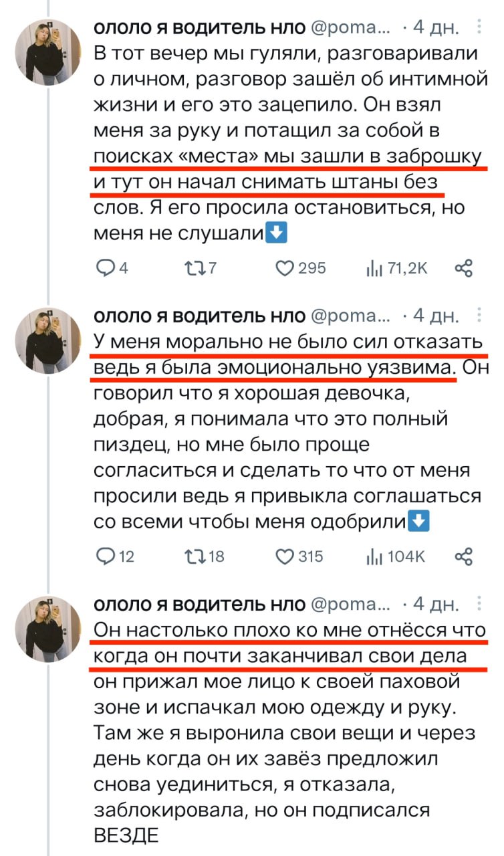Open more options on the third tweet

[x=479, y=604]
